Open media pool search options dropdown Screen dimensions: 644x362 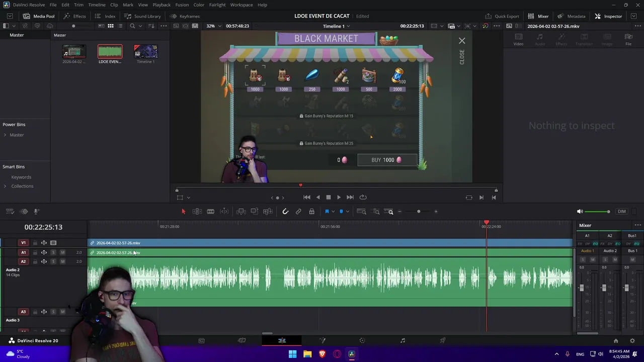coord(141,26)
